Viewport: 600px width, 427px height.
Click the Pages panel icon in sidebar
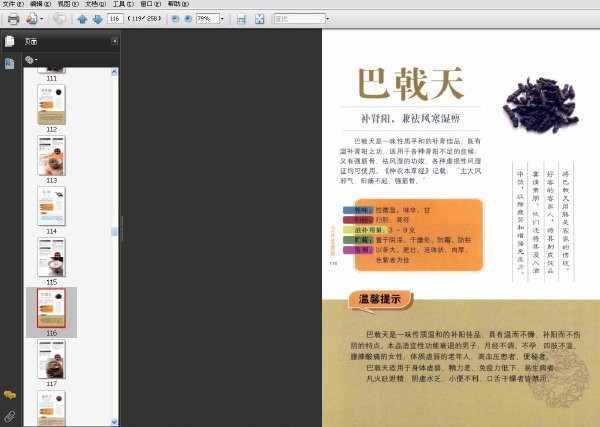coord(10,41)
